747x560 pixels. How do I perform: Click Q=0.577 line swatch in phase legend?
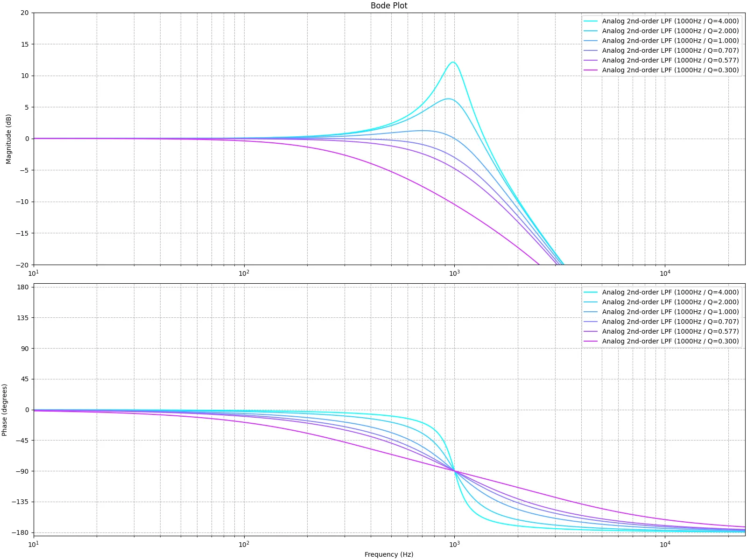591,331
